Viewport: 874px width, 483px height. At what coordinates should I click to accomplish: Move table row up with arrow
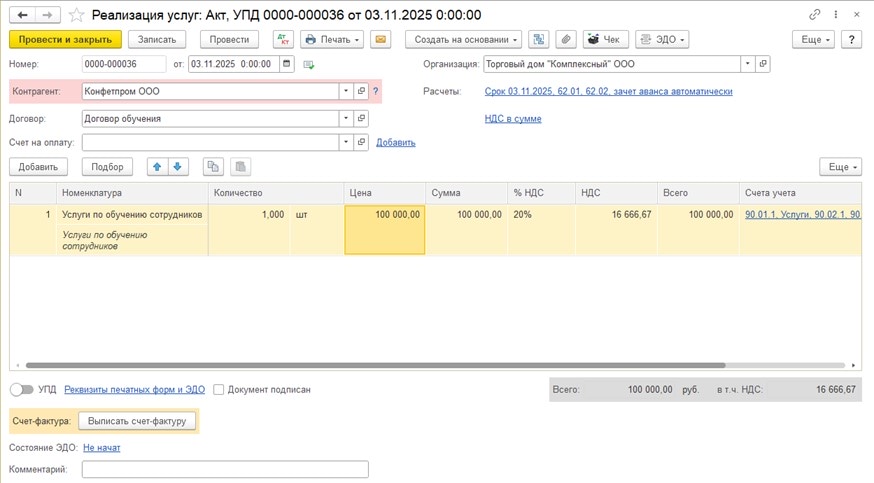[157, 167]
